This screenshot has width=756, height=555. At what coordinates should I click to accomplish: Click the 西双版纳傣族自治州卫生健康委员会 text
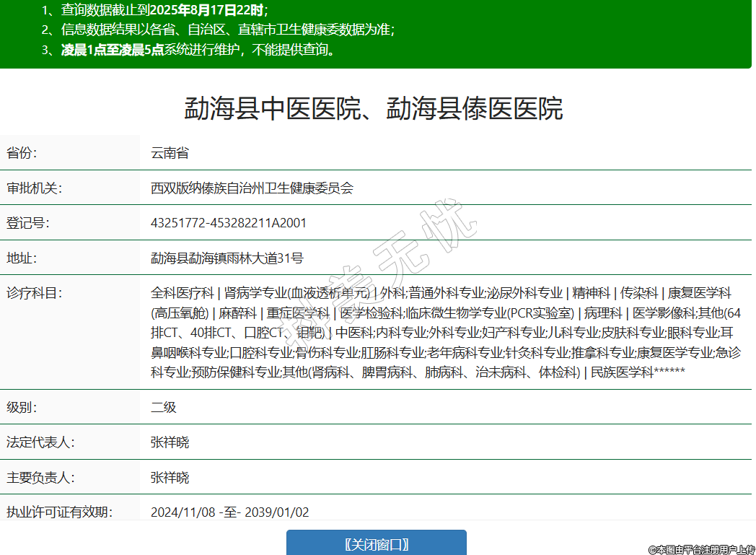tap(252, 188)
